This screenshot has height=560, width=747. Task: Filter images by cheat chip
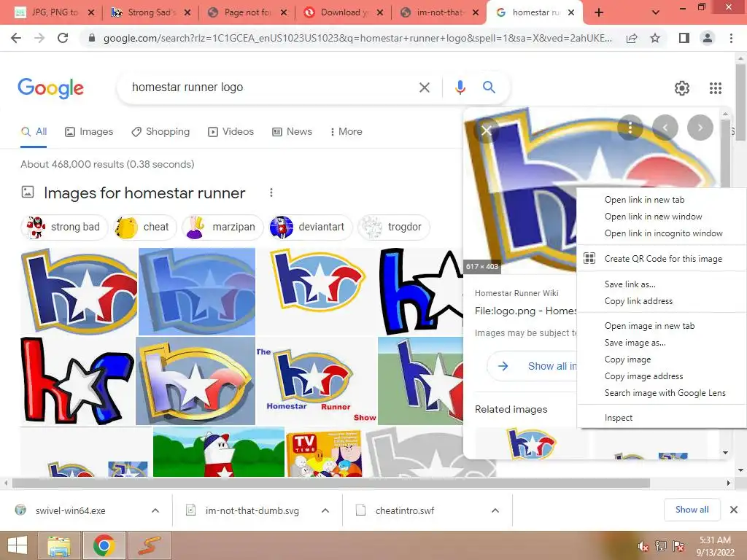(145, 227)
